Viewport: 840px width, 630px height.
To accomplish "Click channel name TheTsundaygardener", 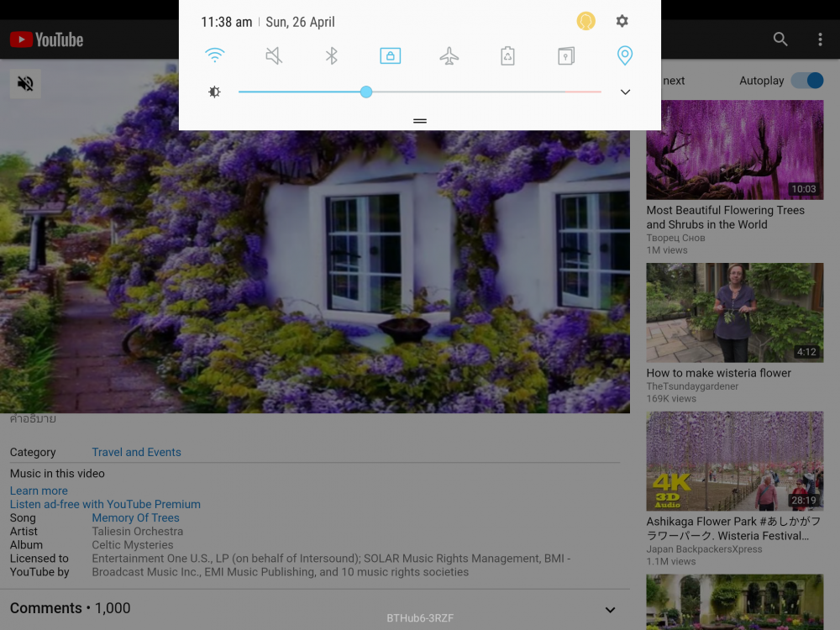I will click(x=692, y=386).
